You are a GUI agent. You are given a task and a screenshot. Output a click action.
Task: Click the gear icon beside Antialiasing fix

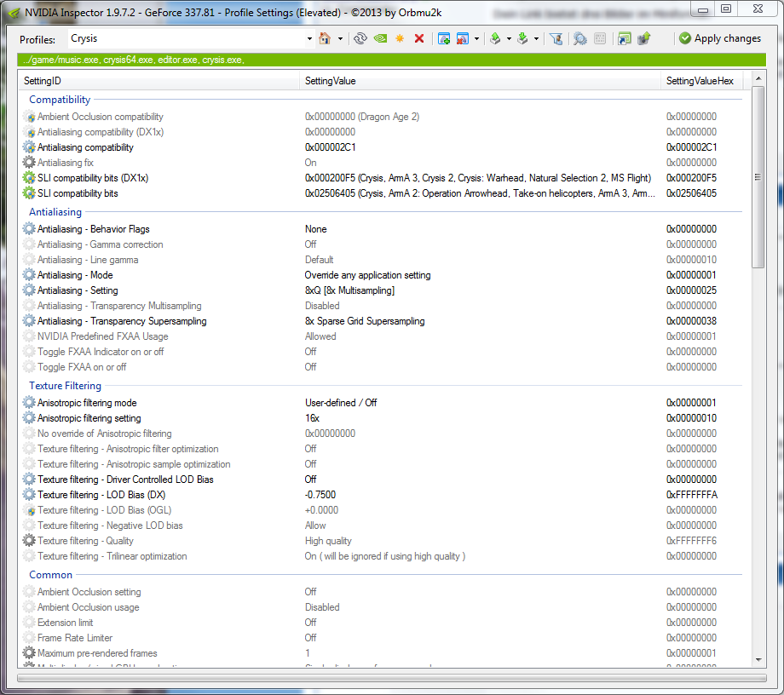(x=29, y=163)
